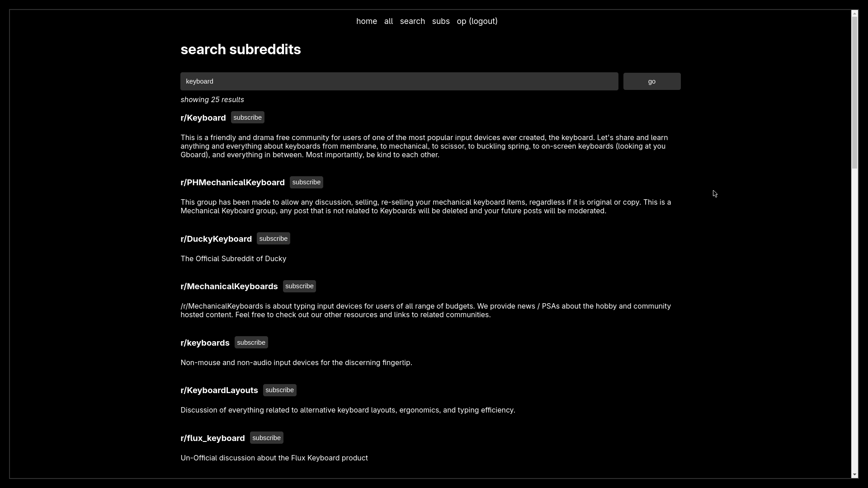This screenshot has width=868, height=488.
Task: Open the r/MechanicalKeyboards subreddit
Action: 229,286
